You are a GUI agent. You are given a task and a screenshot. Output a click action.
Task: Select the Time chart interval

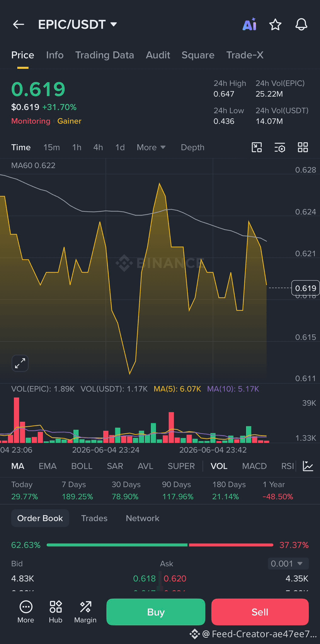21,147
